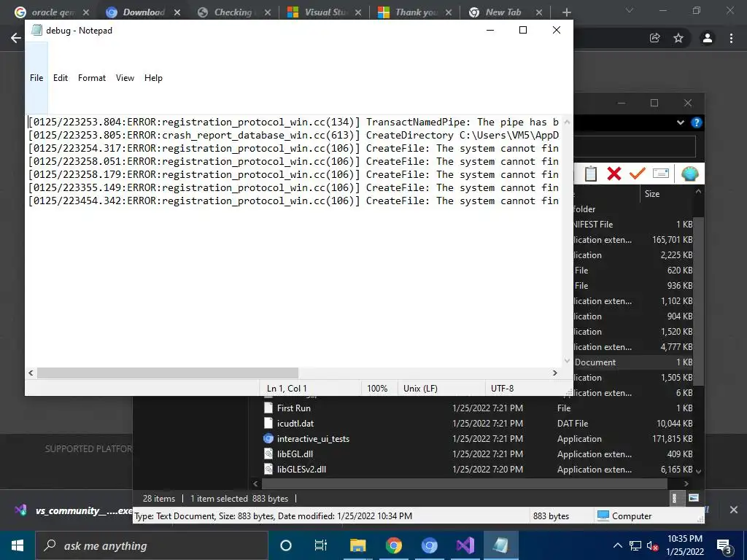This screenshot has width=747, height=560.
Task: Switch to the oracle Google search tab
Action: [x=52, y=12]
